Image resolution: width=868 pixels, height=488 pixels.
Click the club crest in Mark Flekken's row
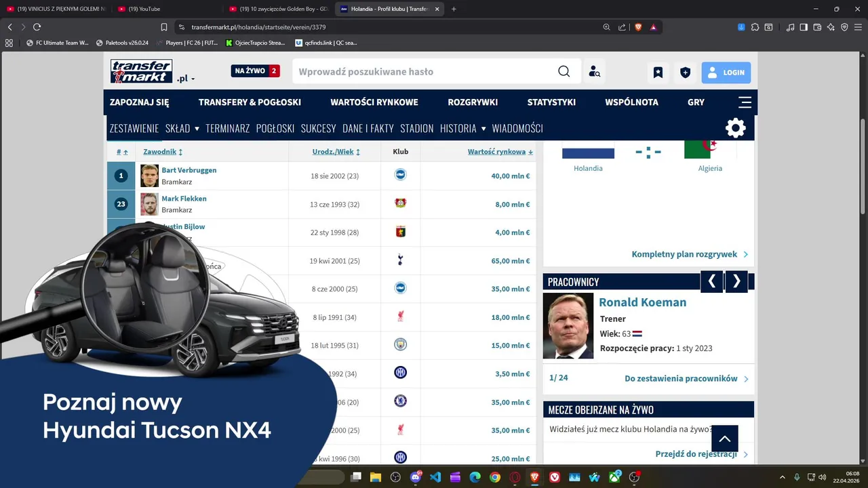(401, 203)
